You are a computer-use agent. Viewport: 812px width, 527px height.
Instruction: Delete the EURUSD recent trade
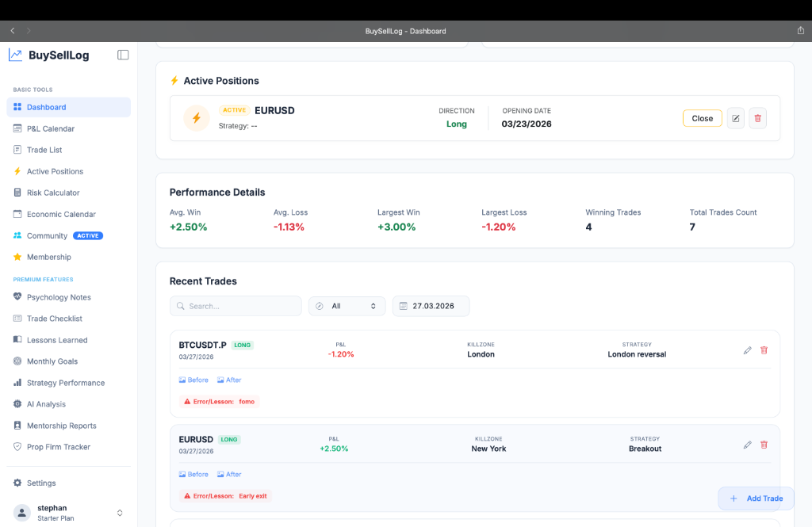coord(764,445)
